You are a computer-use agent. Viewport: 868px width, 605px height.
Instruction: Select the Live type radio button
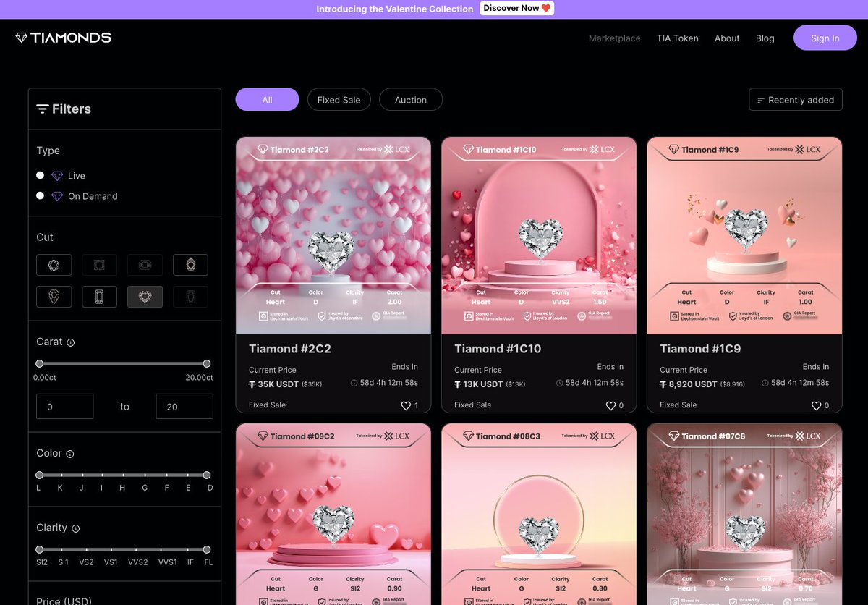(x=41, y=175)
